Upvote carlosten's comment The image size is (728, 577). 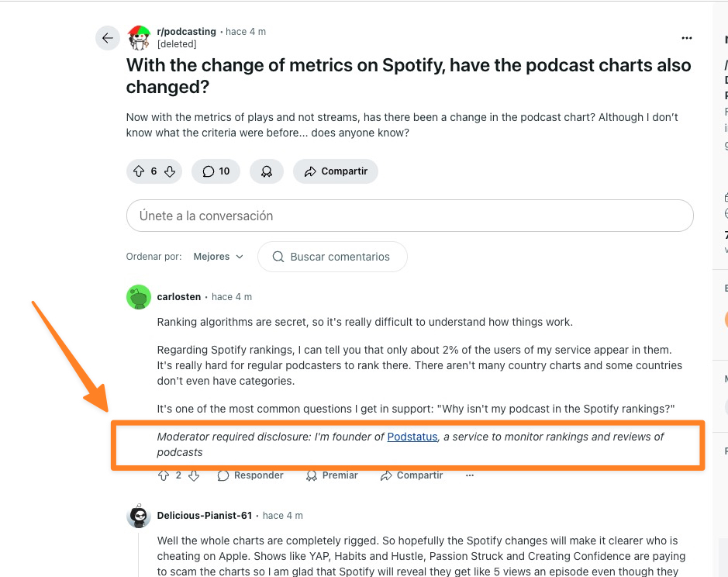pyautogui.click(x=163, y=475)
